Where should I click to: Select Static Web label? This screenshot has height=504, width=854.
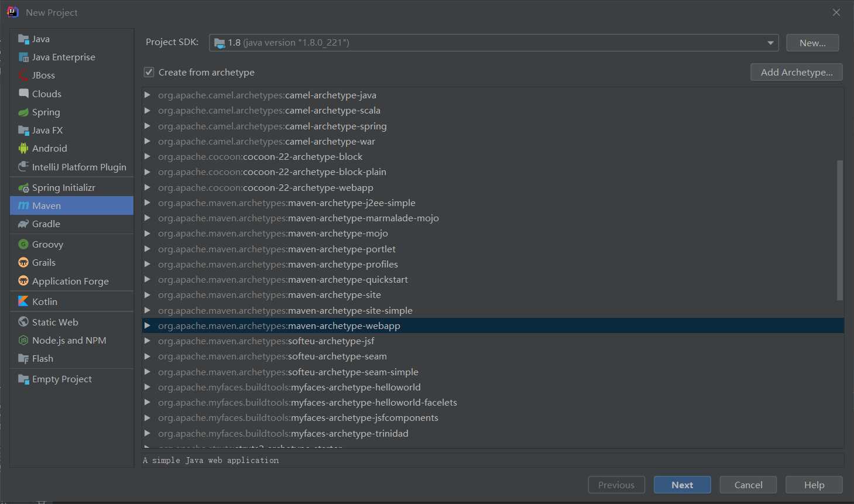55,322
